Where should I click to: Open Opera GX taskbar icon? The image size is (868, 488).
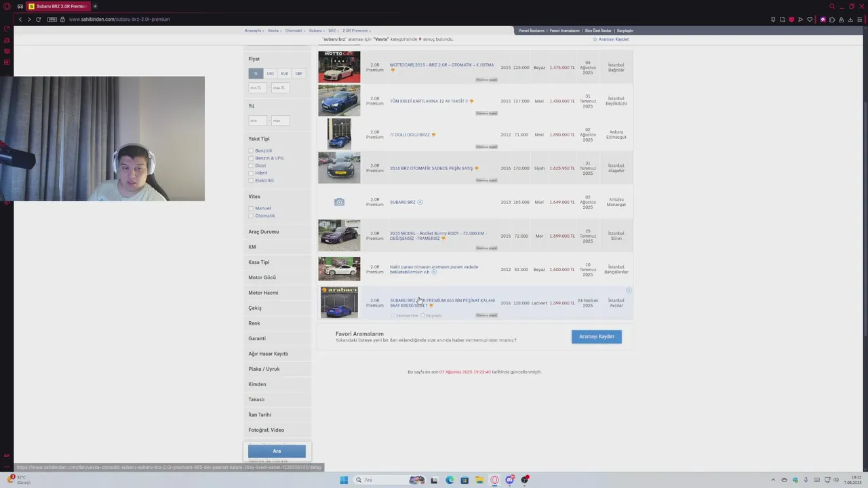tap(495, 480)
